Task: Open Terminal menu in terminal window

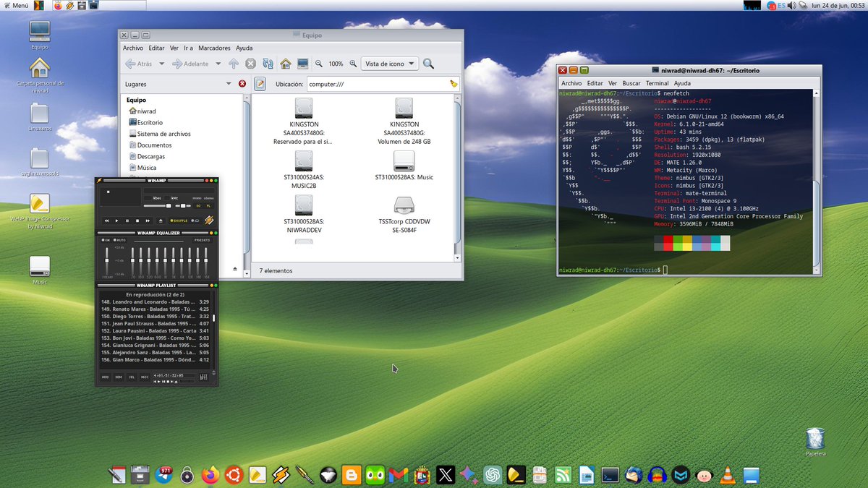Action: (658, 83)
